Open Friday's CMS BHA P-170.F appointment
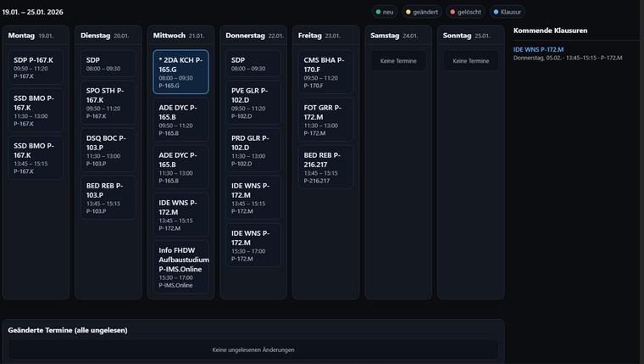Image resolution: width=644 pixels, height=364 pixels. click(x=326, y=72)
